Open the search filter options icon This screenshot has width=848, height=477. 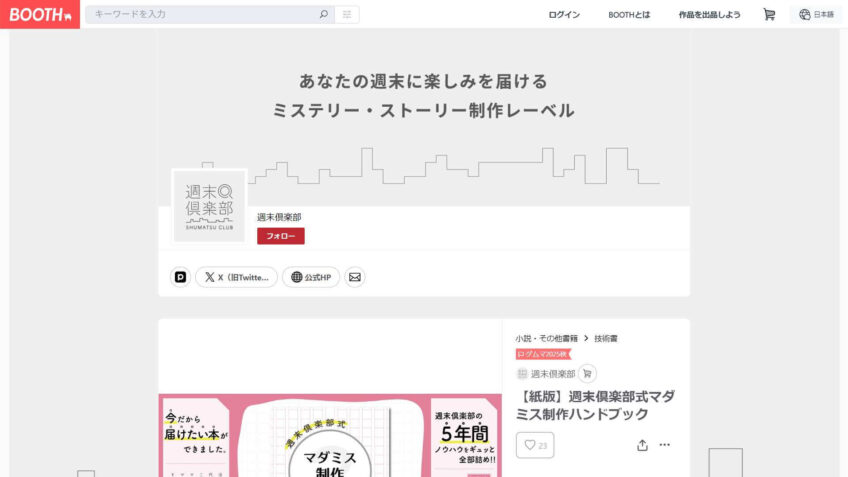click(347, 15)
